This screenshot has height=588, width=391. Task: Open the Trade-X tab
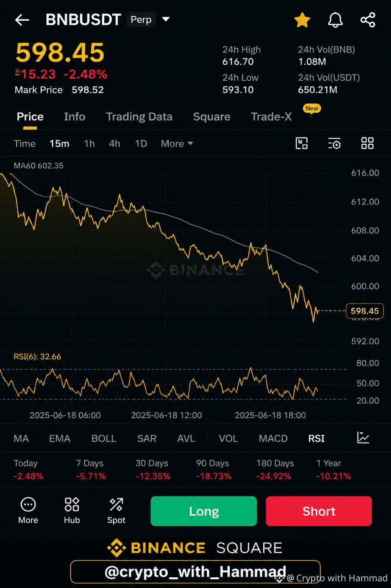pyautogui.click(x=271, y=117)
